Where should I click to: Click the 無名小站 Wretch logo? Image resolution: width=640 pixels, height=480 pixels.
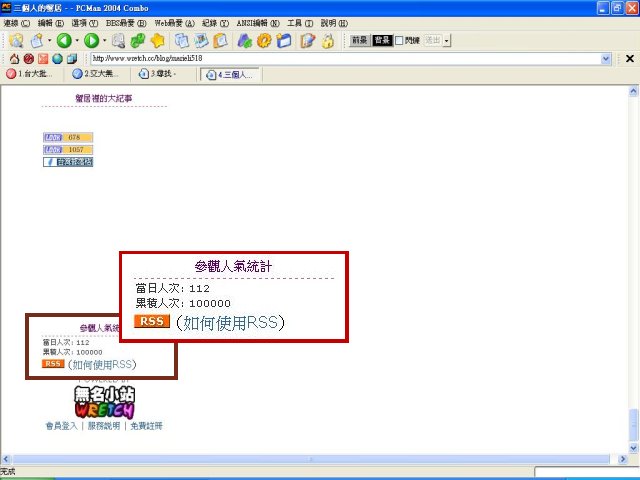click(104, 402)
